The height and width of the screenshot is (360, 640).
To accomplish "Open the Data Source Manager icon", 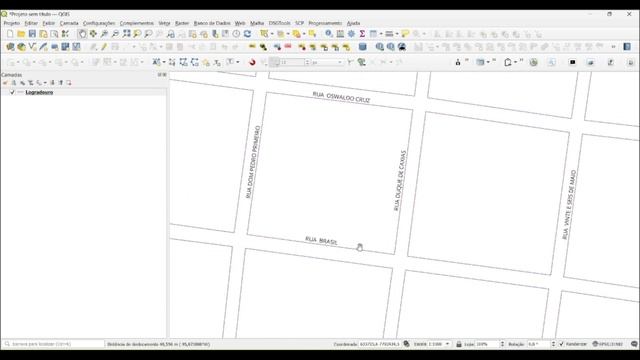I will (x=10, y=47).
